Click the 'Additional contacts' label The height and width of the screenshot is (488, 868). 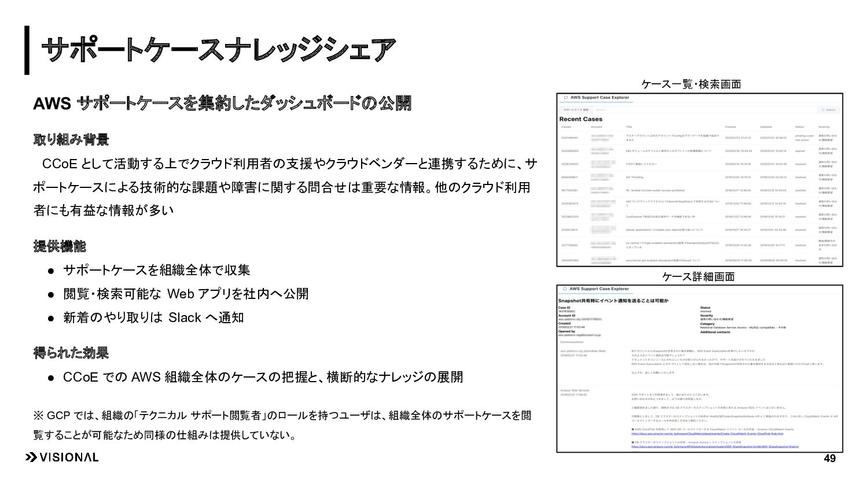715,332
